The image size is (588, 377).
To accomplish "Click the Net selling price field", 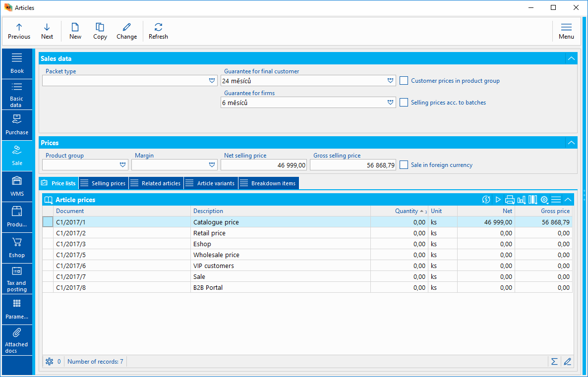I will pos(264,165).
